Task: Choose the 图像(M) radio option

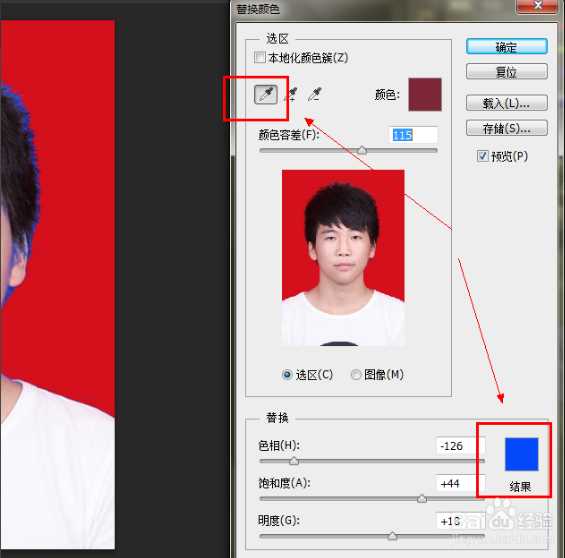Action: (356, 375)
